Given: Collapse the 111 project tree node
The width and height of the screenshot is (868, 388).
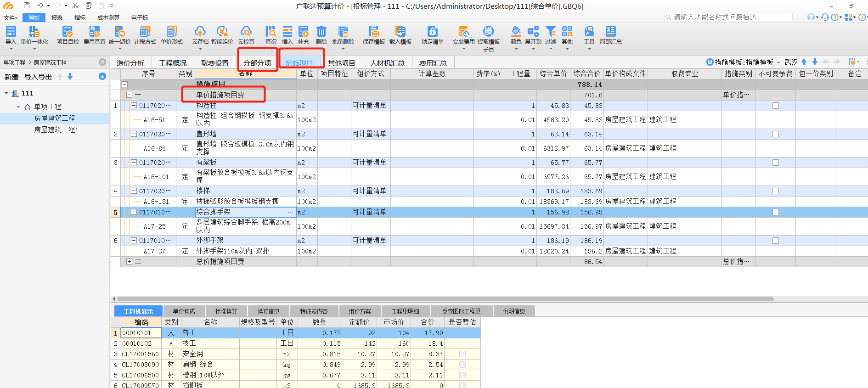Looking at the screenshot, I should pyautogui.click(x=6, y=93).
